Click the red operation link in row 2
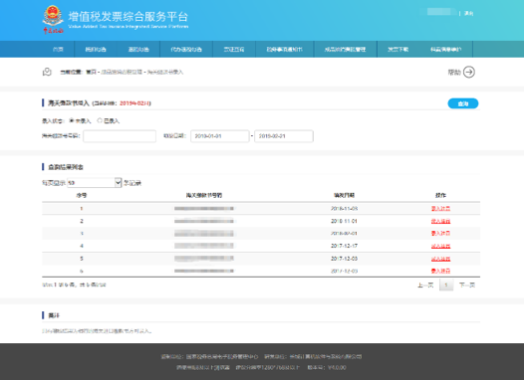This screenshot has height=381, width=525. [x=440, y=221]
